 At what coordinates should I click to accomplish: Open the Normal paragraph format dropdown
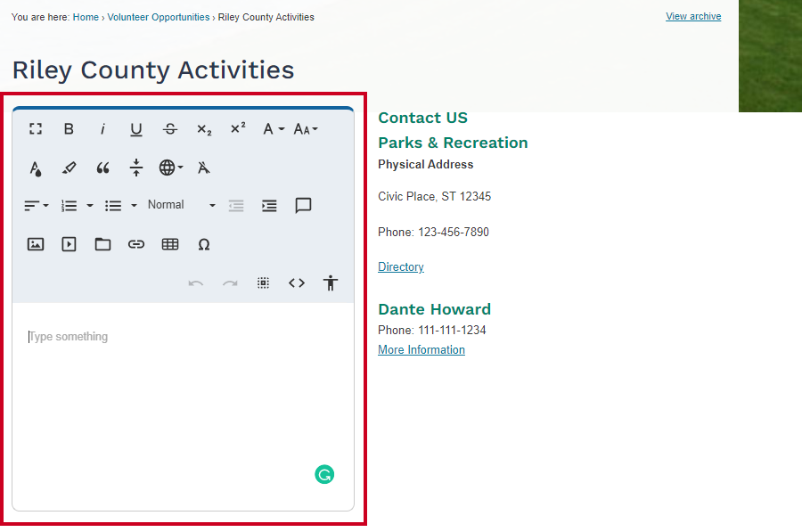182,205
